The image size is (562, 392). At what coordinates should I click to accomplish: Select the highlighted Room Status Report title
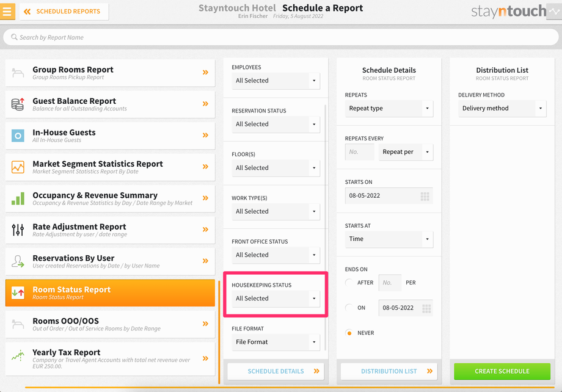[71, 289]
